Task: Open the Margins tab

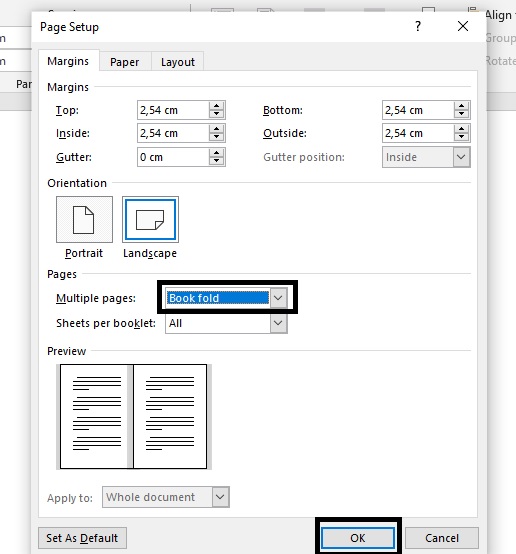Action: pyautogui.click(x=68, y=61)
